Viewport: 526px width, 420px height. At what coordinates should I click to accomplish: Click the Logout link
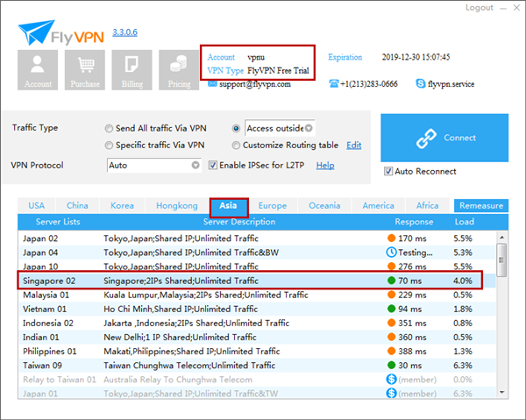[x=479, y=8]
